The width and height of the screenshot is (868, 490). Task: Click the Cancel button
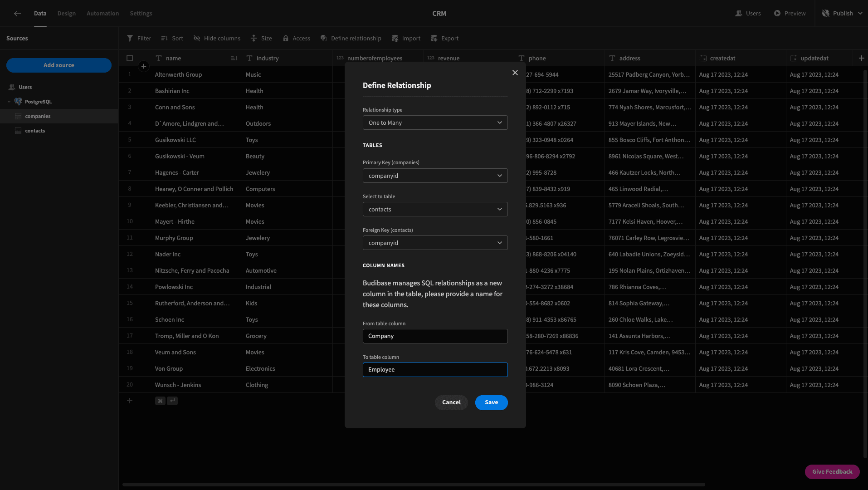pos(451,402)
